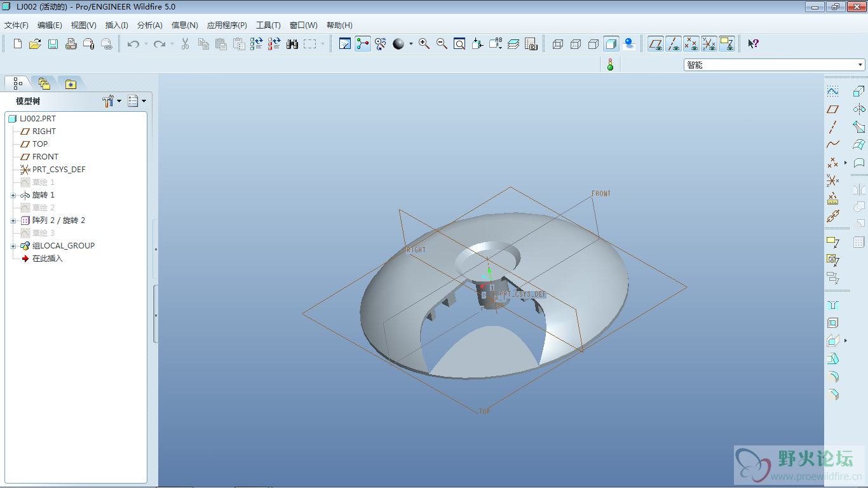The image size is (868, 488).
Task: Open the layers tool
Action: pyautogui.click(x=513, y=44)
